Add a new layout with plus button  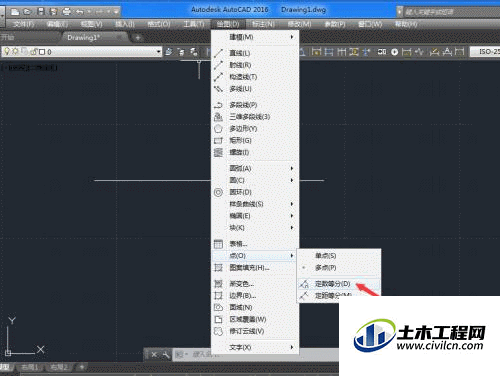click(x=82, y=367)
